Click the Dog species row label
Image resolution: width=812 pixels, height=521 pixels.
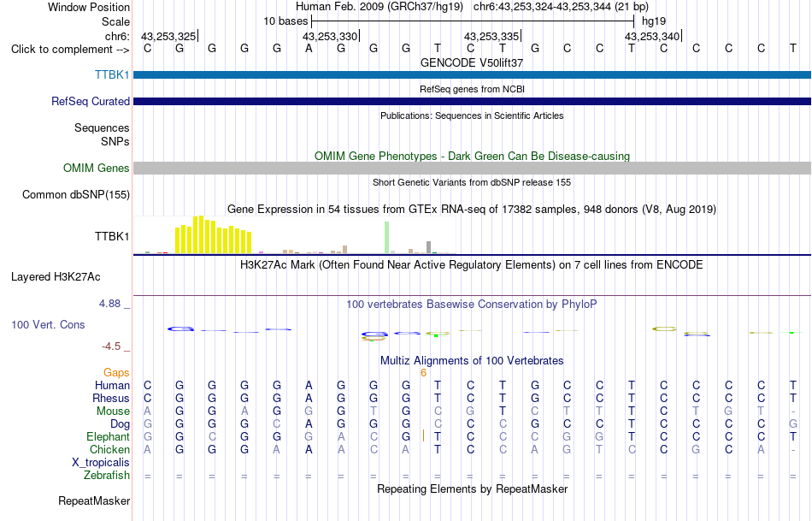click(x=120, y=424)
